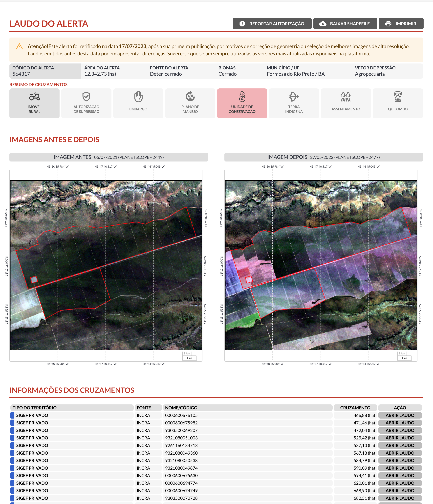Screen dimensions: 433x504
Task: Click crossing value 682,51 (ha)
Action: coord(364,498)
